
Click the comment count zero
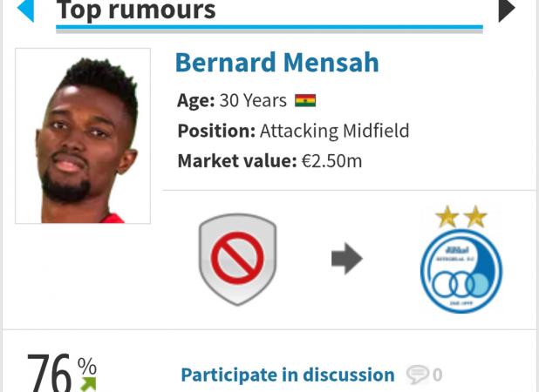coord(437,375)
